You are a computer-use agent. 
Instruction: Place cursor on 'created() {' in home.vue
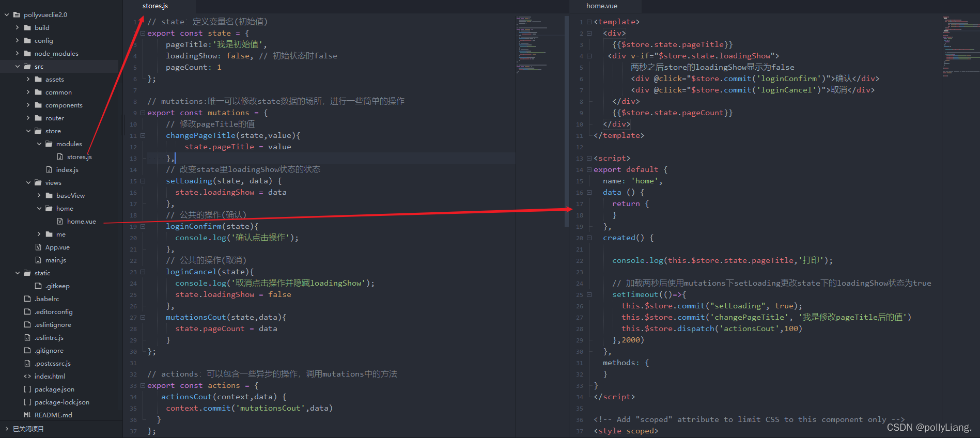pos(628,238)
